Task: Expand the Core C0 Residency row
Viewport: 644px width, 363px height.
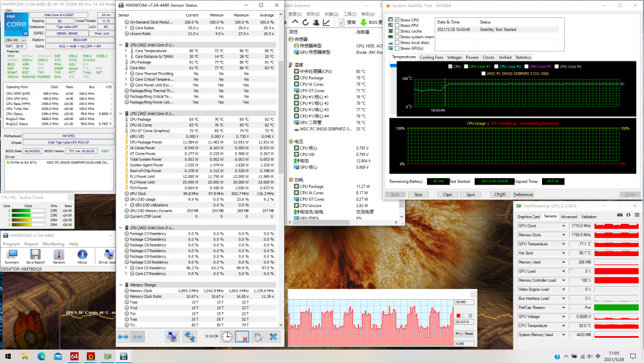Action: tap(126, 268)
